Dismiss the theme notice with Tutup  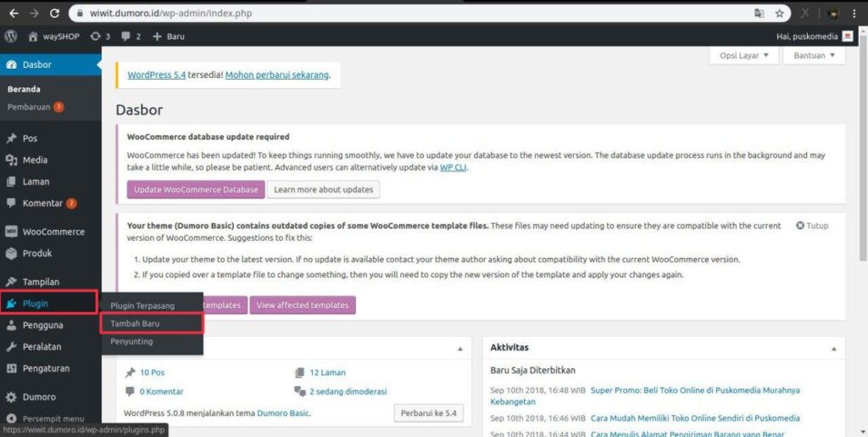pos(812,226)
